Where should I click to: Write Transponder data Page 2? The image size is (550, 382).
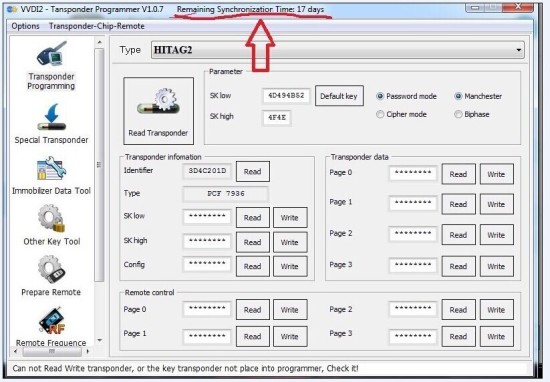click(x=496, y=235)
